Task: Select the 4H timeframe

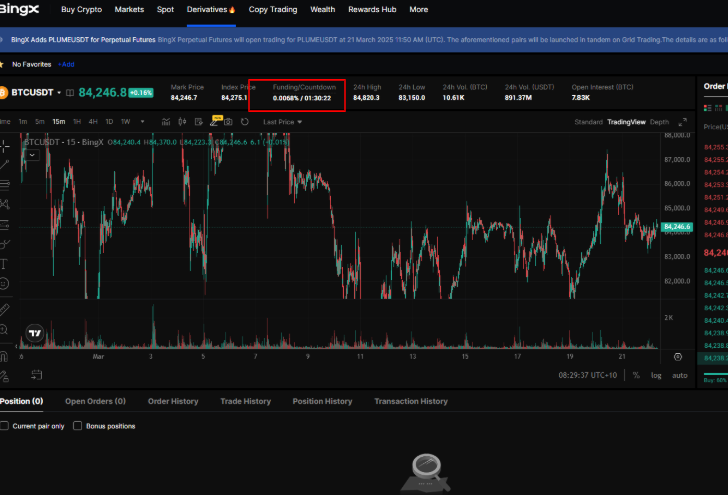Action: point(93,122)
